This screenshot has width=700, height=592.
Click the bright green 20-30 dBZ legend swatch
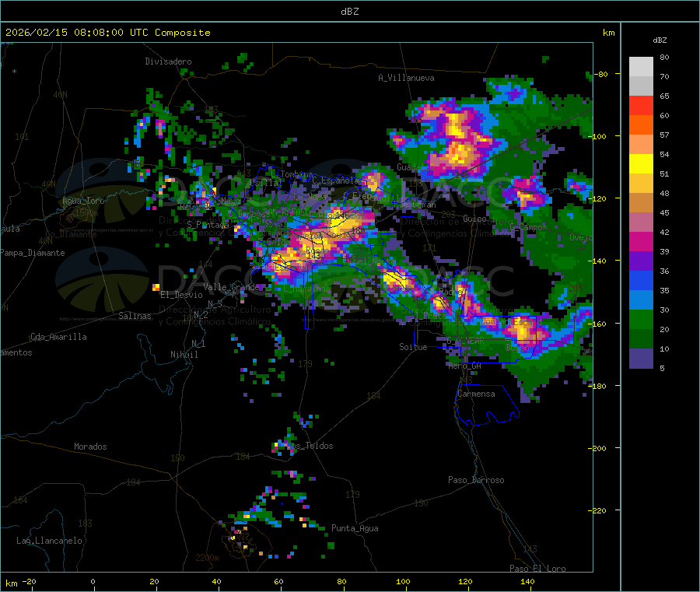(x=641, y=319)
